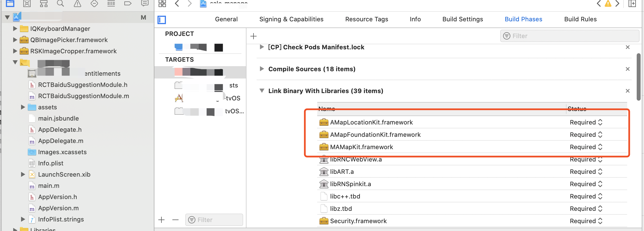Open the breakpoint navigator icon
The height and width of the screenshot is (231, 644).
128,3
